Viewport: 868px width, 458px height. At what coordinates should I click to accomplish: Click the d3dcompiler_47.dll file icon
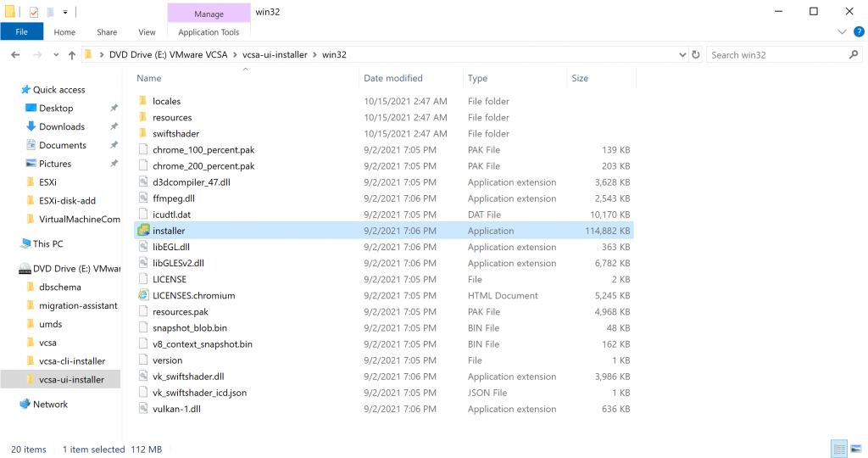pos(143,182)
